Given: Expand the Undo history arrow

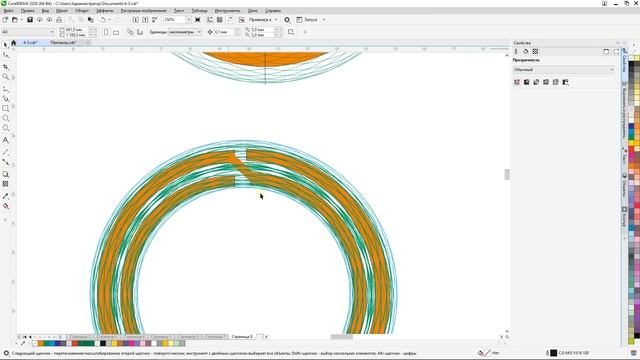Looking at the screenshot, I should pos(110,20).
